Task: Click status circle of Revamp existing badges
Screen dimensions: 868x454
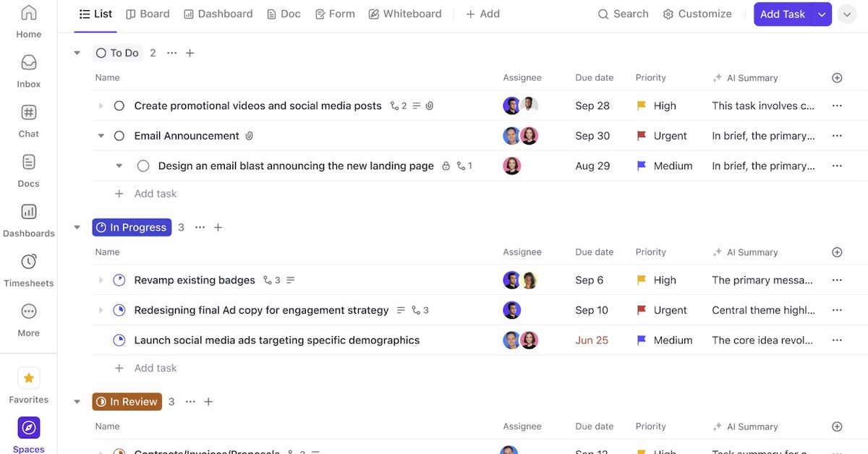Action: (119, 280)
